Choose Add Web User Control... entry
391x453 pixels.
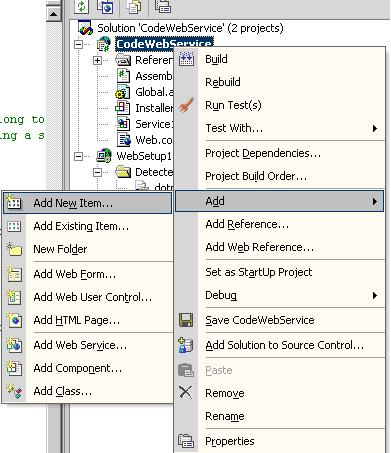coord(87,297)
